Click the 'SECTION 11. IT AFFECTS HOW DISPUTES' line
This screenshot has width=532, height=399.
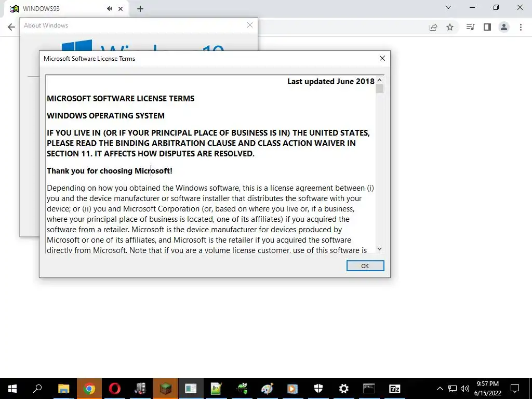151,154
